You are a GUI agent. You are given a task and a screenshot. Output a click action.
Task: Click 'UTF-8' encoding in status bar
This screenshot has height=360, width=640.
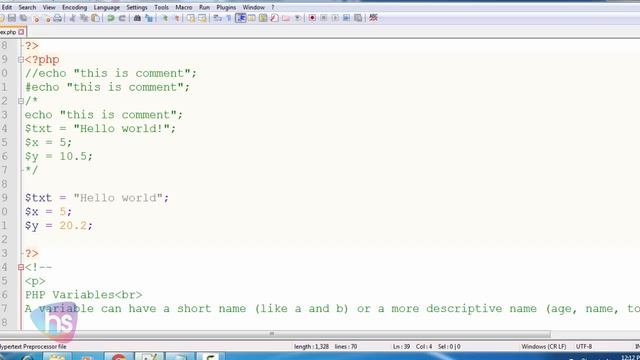[584, 347]
